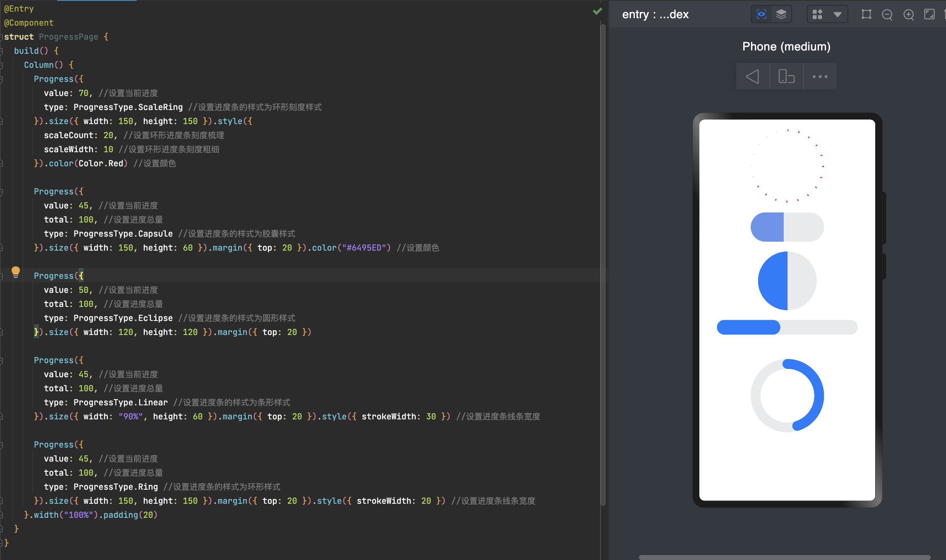Open the three-dots more options button
Image resolution: width=946 pixels, height=560 pixels.
click(x=820, y=77)
